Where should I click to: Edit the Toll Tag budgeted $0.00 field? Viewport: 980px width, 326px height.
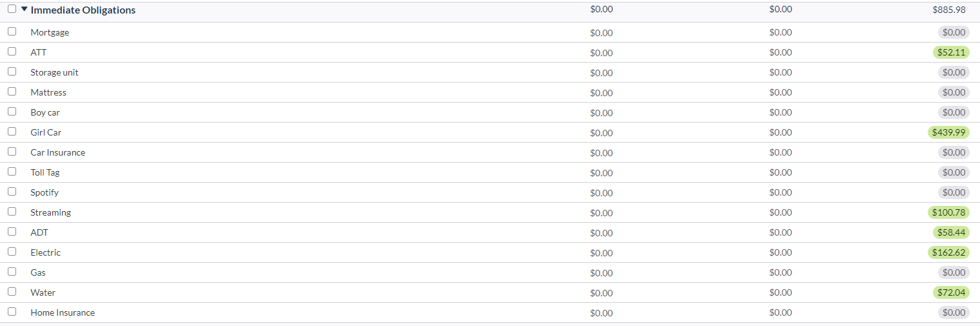601,172
